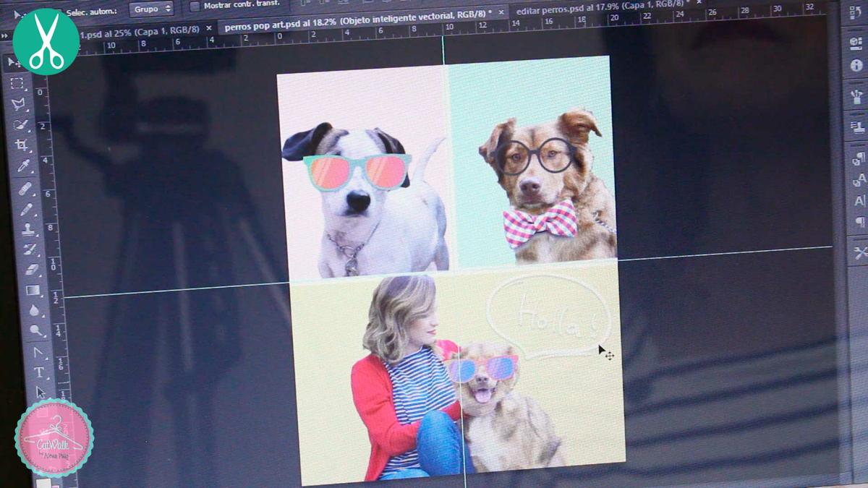Viewport: 868px width, 488px height.
Task: Choose the Spot Healing Brush tool
Action: tap(25, 189)
